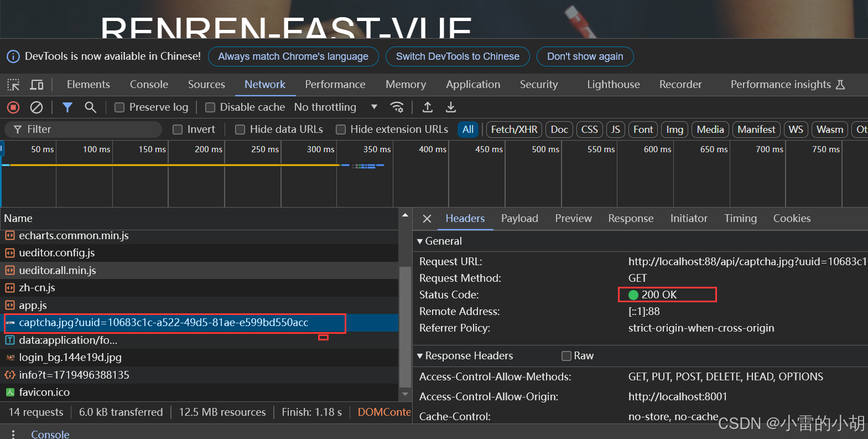Select the ueditor.all.min.js script icon
This screenshot has width=868, height=439.
[10, 271]
